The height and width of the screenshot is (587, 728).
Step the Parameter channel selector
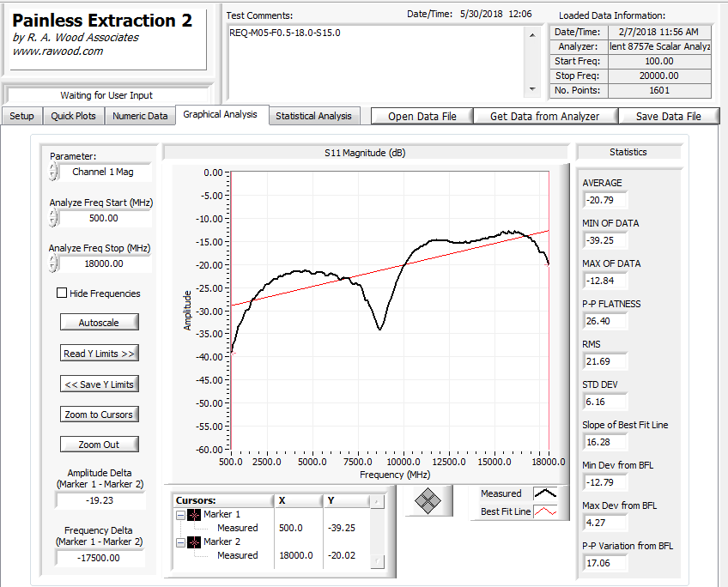point(53,172)
